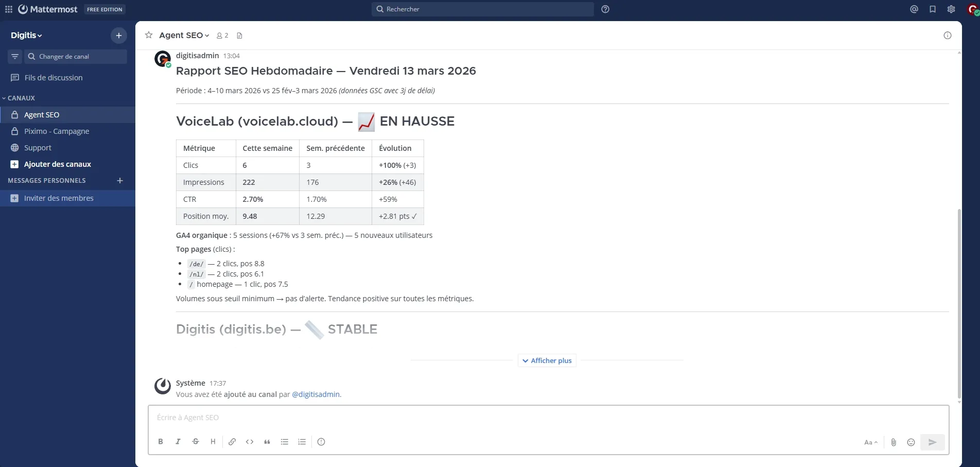View recent mentions via the @ icon
This screenshot has height=467, width=980.
point(914,9)
